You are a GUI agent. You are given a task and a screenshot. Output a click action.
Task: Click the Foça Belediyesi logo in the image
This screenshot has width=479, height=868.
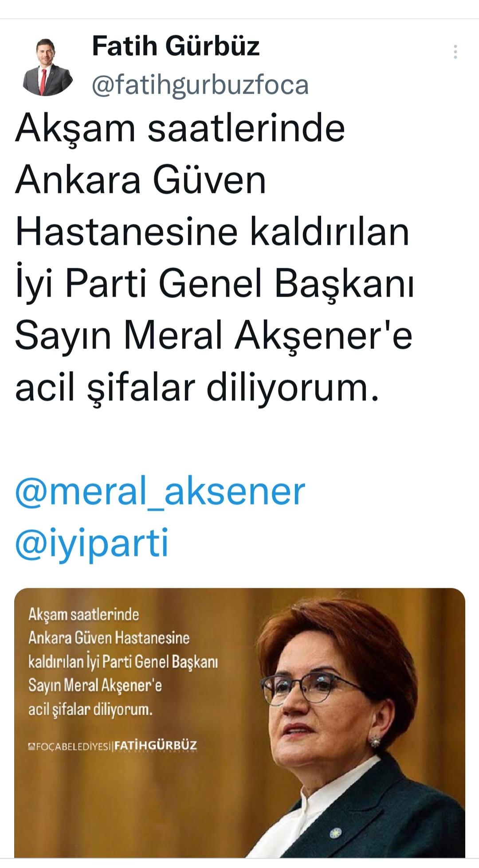tap(31, 747)
